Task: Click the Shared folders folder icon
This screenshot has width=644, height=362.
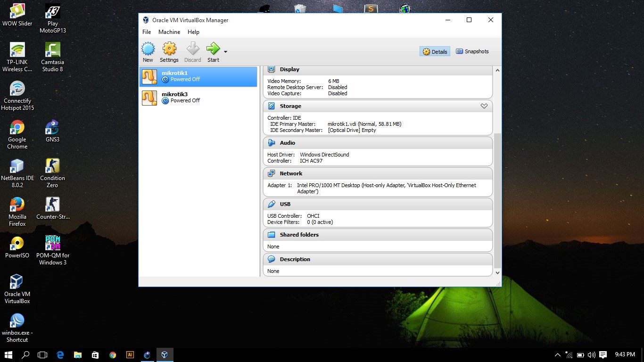Action: (271, 235)
